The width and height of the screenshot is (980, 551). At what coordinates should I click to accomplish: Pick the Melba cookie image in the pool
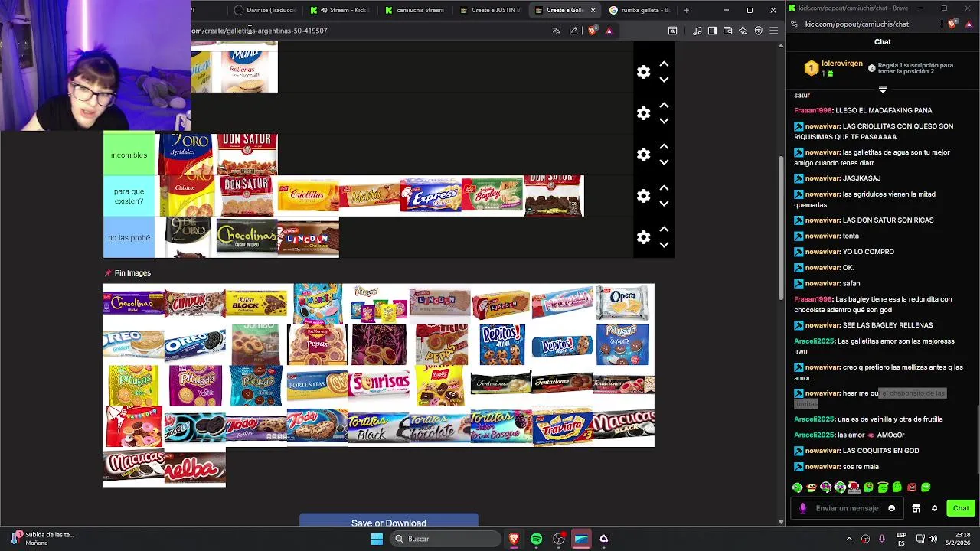click(195, 468)
